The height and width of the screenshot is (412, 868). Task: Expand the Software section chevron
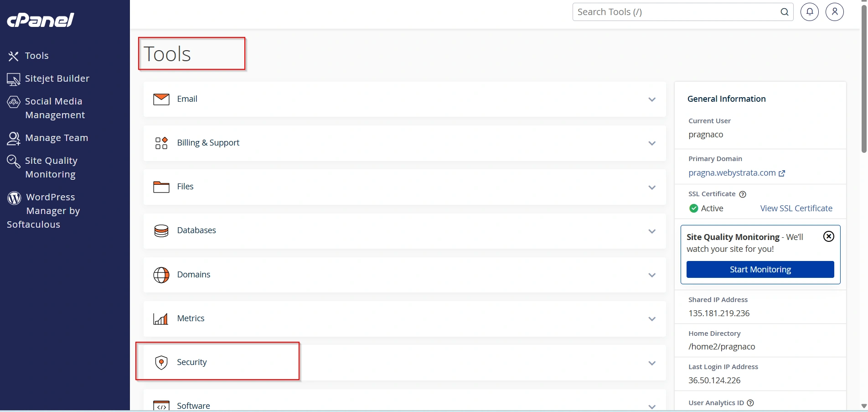(x=652, y=407)
